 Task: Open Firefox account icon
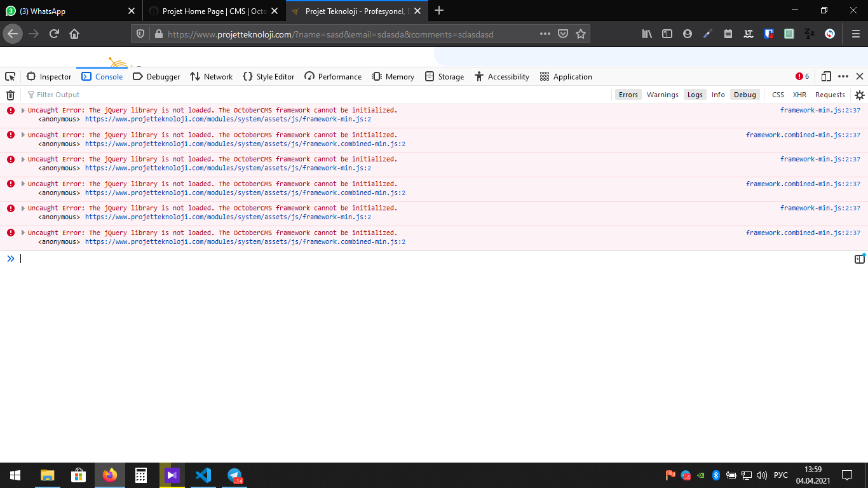pyautogui.click(x=688, y=34)
